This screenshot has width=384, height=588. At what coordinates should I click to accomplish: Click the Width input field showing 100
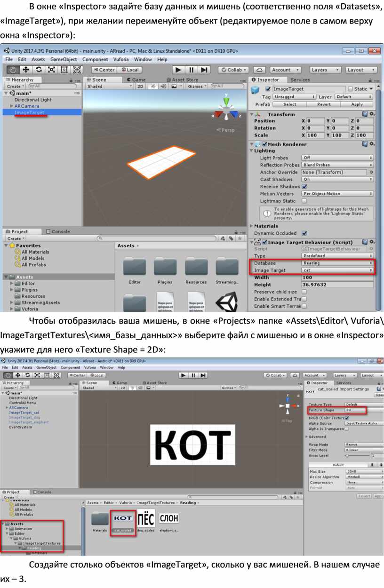[337, 278]
